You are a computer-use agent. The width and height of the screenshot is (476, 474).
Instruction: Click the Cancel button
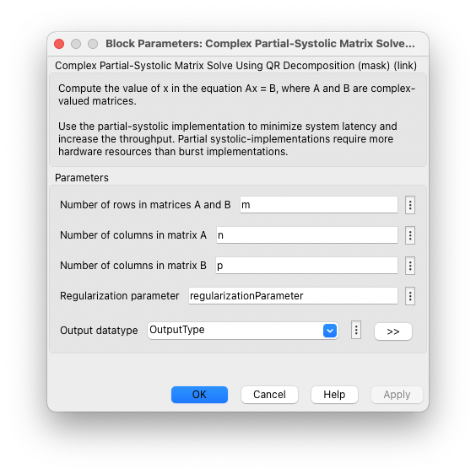click(x=269, y=395)
